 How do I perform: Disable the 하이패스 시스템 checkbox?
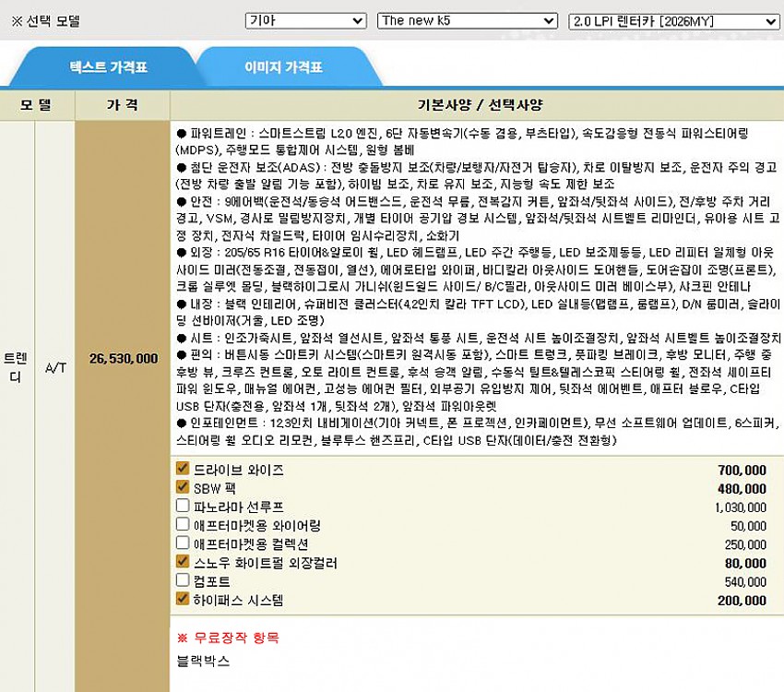click(183, 600)
